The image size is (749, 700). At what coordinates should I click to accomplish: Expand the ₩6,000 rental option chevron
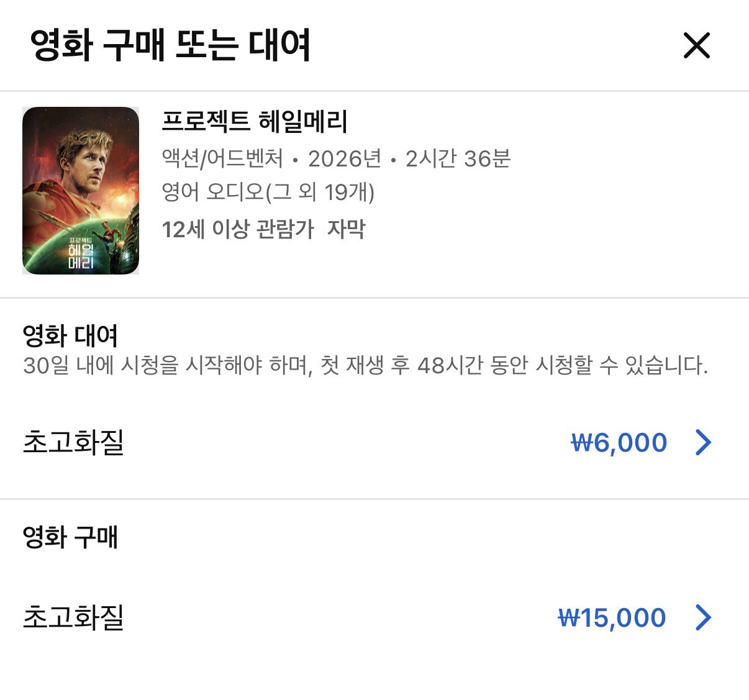click(703, 442)
